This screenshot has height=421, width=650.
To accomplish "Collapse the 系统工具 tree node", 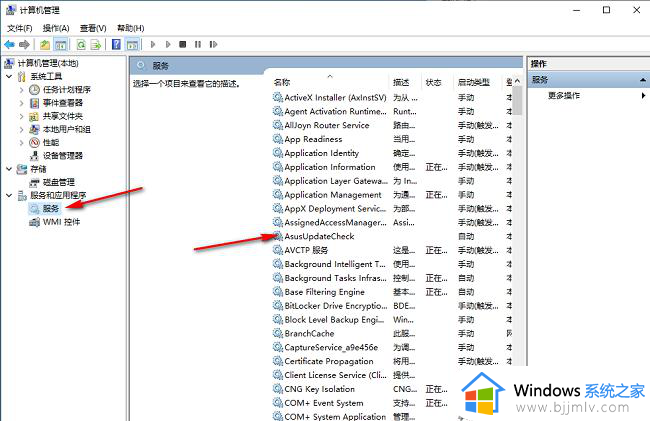I will (9, 76).
